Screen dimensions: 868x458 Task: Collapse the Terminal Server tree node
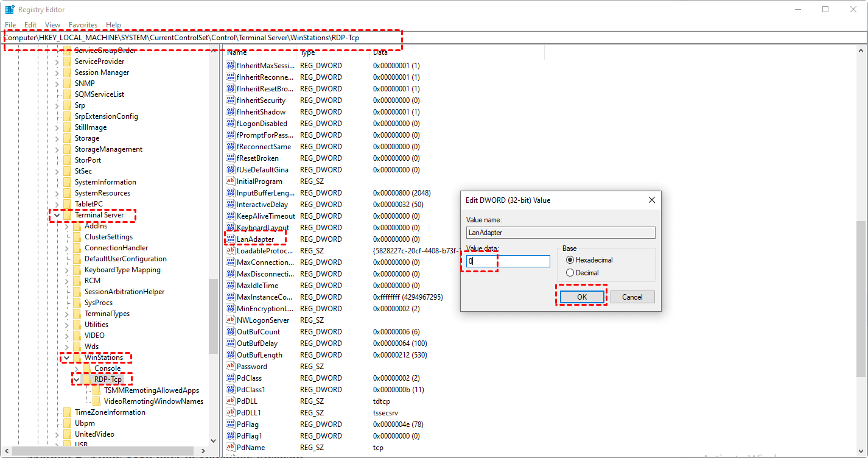pyautogui.click(x=57, y=215)
